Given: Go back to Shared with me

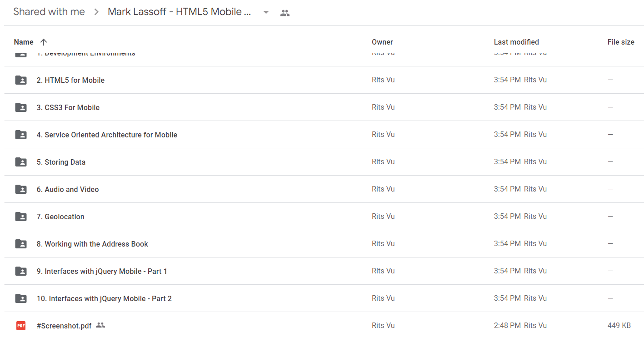Looking at the screenshot, I should tap(49, 12).
